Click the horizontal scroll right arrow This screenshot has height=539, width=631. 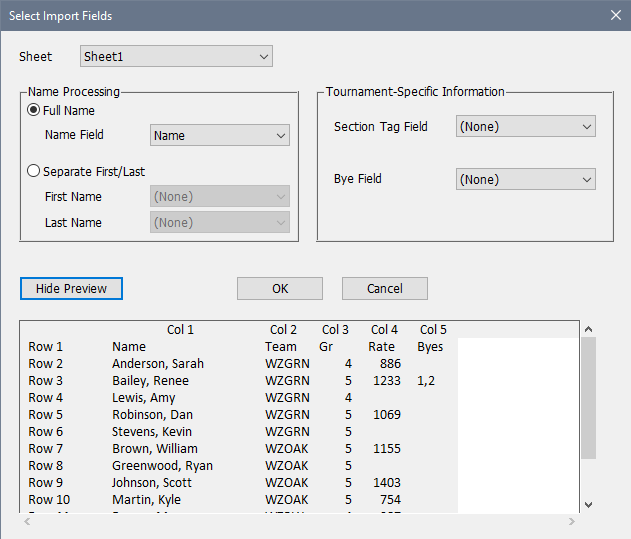click(571, 522)
